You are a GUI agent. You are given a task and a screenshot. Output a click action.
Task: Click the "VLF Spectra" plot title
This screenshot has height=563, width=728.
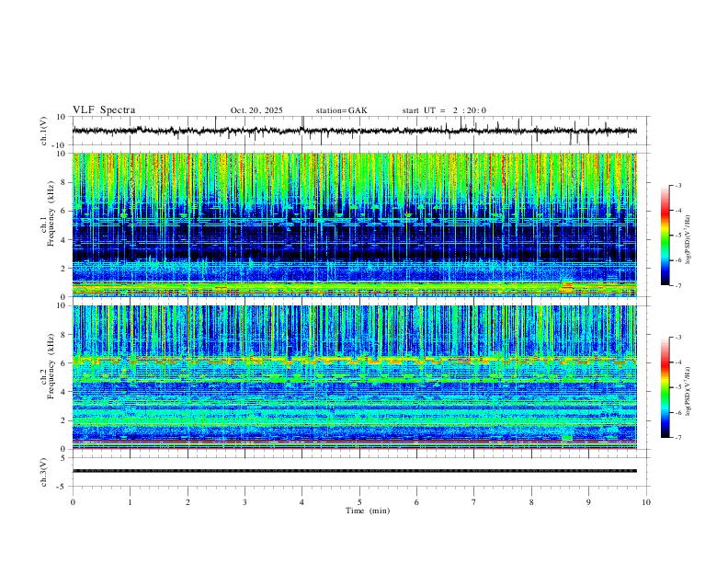point(104,110)
